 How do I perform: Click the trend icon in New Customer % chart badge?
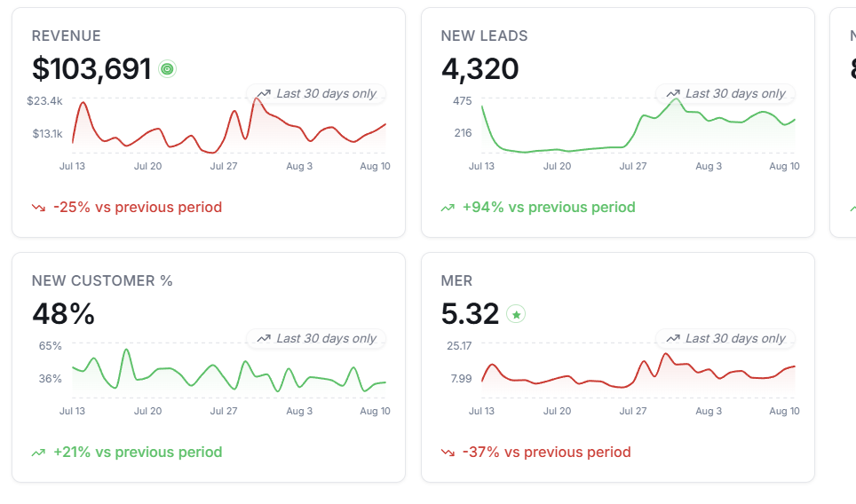pos(265,339)
